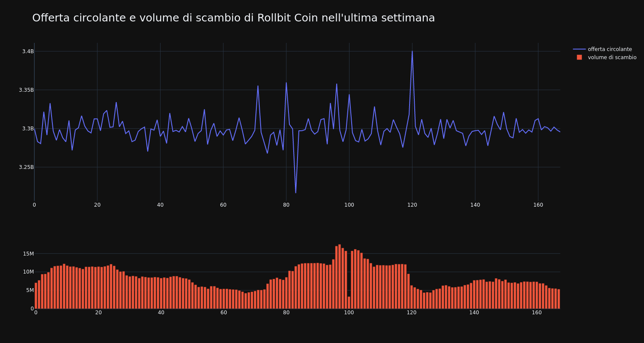Viewport: 644px width, 343px height.
Task: Click the 3.35B y-axis label
Action: pos(26,90)
